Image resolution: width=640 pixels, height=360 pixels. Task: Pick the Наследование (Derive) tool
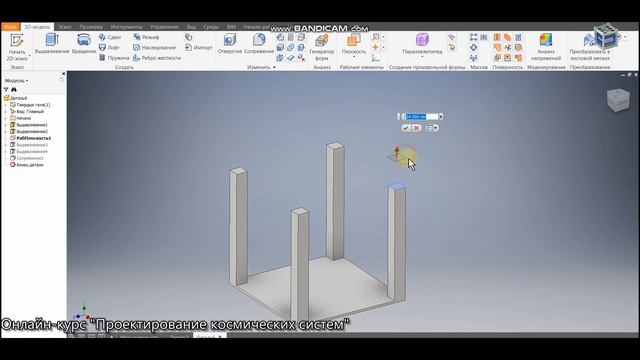(154, 47)
